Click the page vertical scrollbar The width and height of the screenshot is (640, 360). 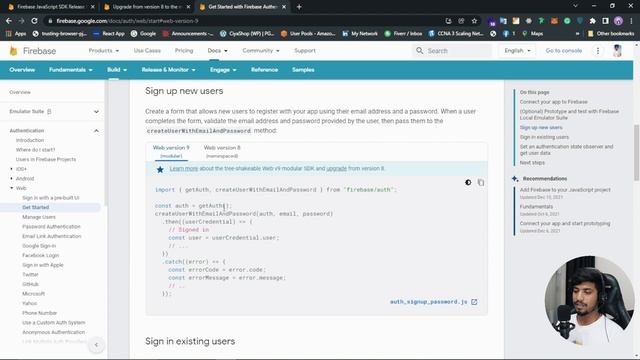coord(636,152)
